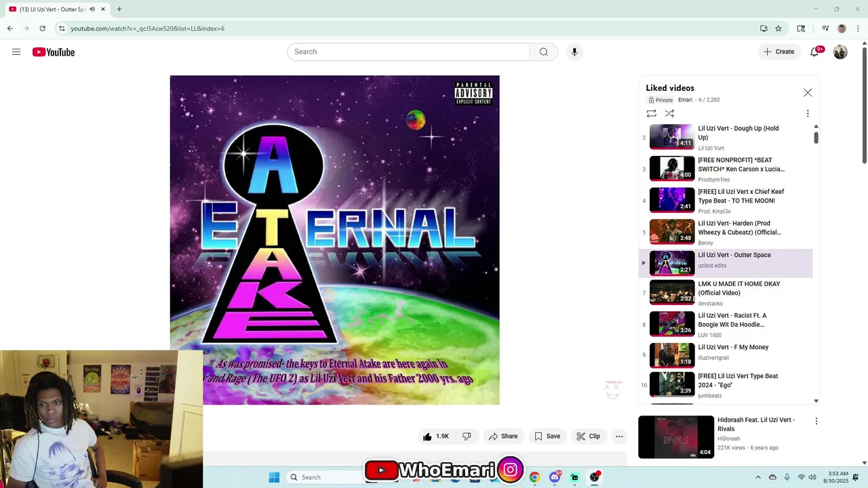The width and height of the screenshot is (868, 488).
Task: Click the Eternal Atake video player
Action: (x=334, y=240)
